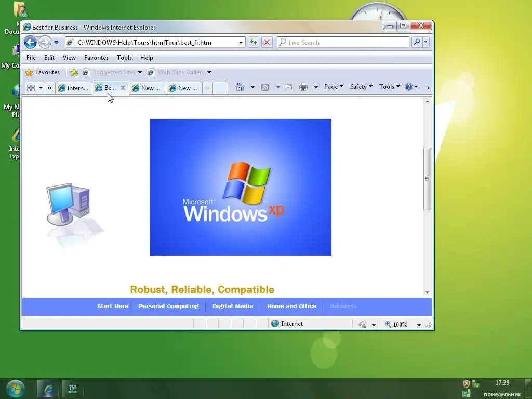The width and height of the screenshot is (532, 399).
Task: Open the File menu
Action: tap(31, 58)
